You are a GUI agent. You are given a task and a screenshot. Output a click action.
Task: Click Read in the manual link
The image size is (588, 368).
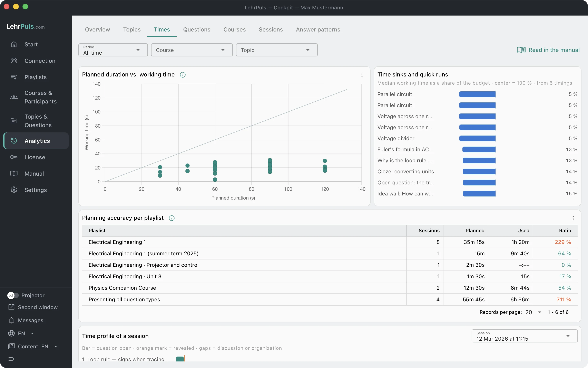tap(548, 50)
